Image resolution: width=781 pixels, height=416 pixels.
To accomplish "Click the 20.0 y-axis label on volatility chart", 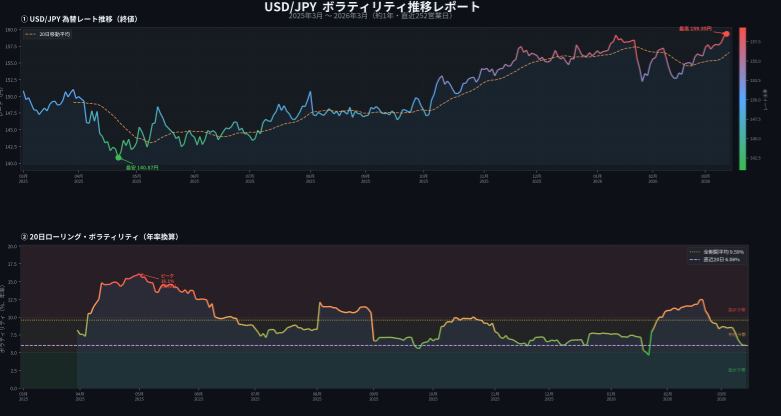I will [13, 246].
